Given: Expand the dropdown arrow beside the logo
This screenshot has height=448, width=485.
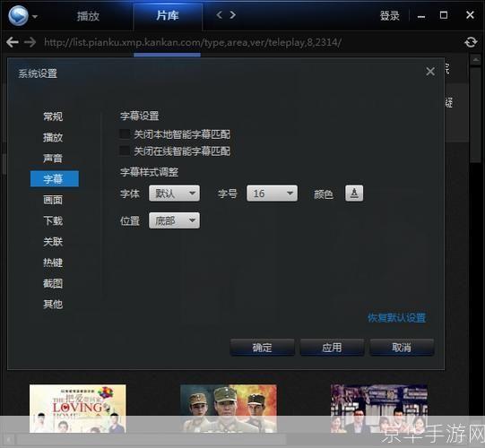Looking at the screenshot, I should click(x=35, y=16).
